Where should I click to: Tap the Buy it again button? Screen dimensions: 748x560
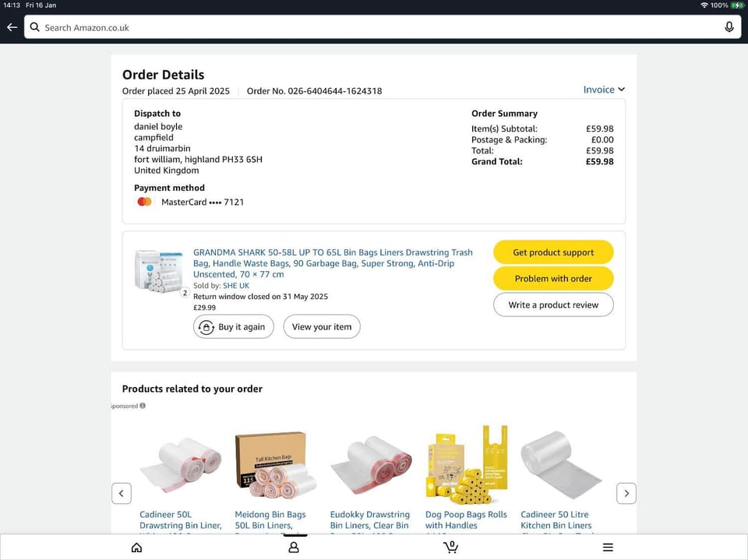(x=234, y=327)
